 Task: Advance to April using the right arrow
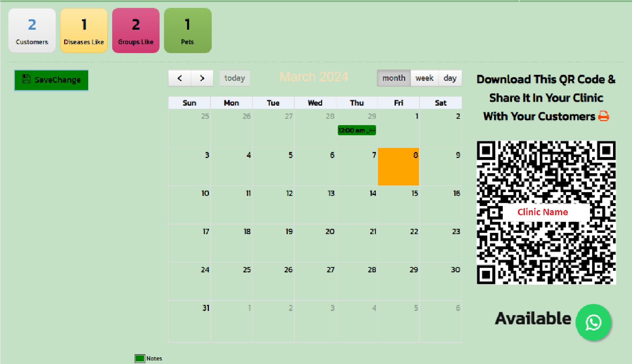coord(202,78)
